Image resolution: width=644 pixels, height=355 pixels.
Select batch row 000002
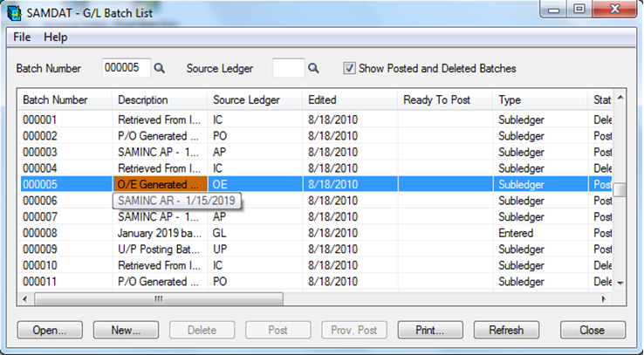[315, 136]
